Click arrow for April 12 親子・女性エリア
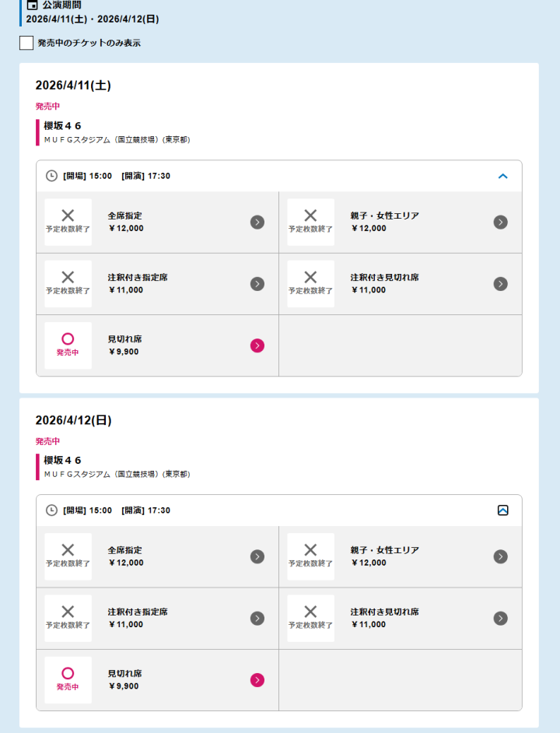This screenshot has height=733, width=560. [501, 556]
